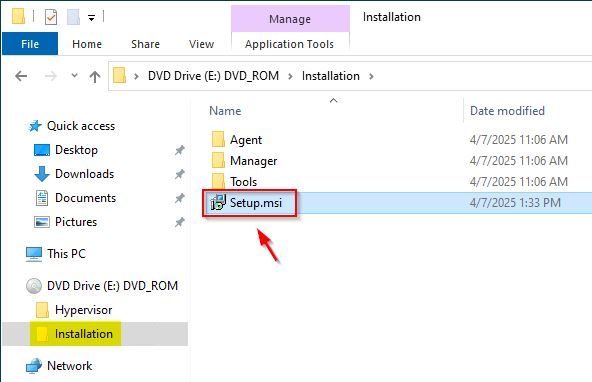Open the Application Tools tab
Viewport: 592px width, 382px height.
(x=289, y=44)
